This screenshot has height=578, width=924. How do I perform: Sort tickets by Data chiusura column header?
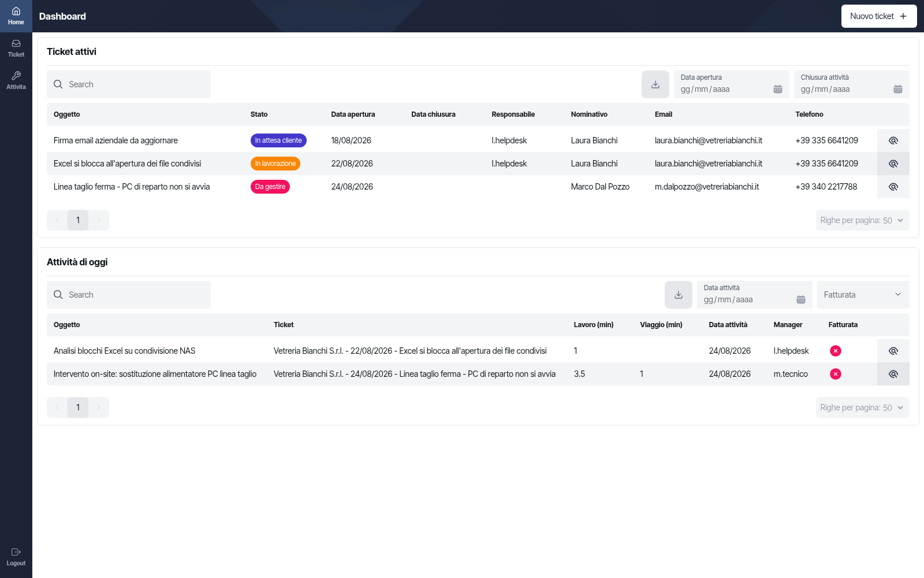[433, 114]
